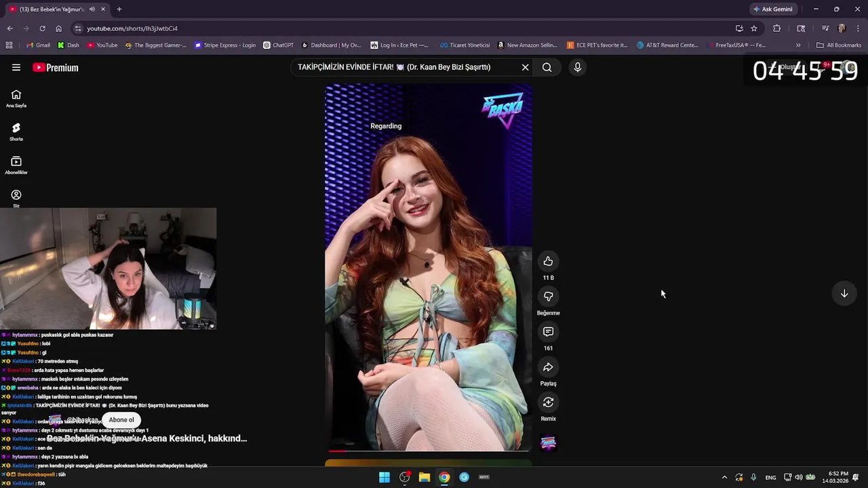Bookmark this page with the star
This screenshot has width=868, height=488.
pos(754,28)
